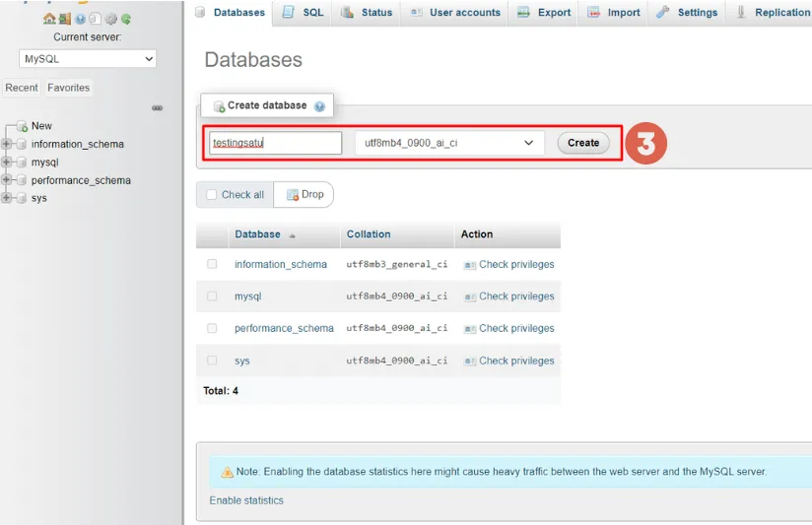Click Check privileges for mysql
This screenshot has width=812, height=525.
coord(516,296)
